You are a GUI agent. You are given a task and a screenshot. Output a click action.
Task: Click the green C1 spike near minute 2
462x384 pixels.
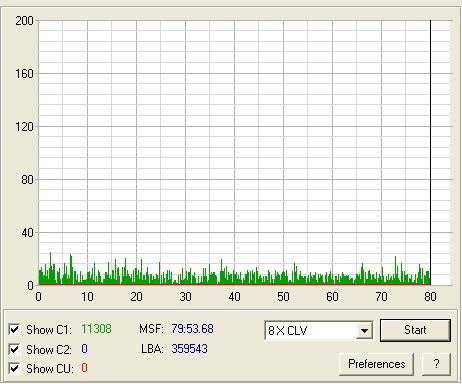(x=51, y=268)
